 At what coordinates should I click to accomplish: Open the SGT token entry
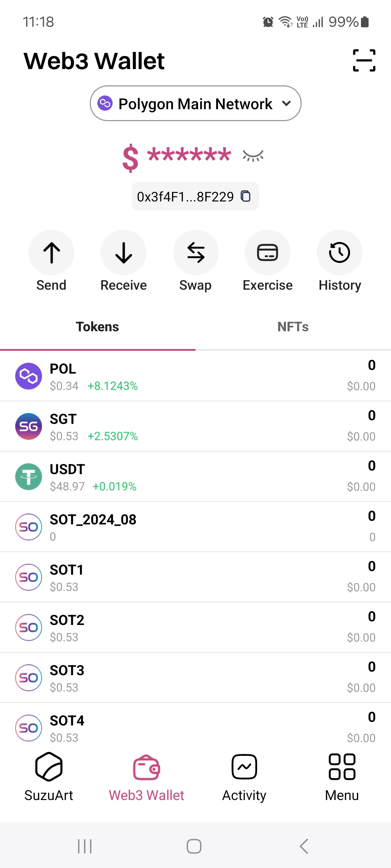tap(195, 426)
